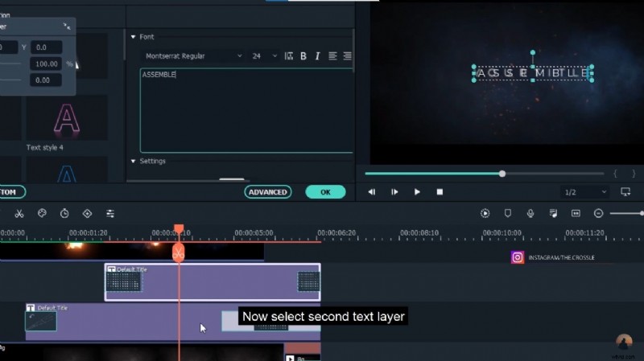The width and height of the screenshot is (644, 361).
Task: Collapse the Settings section
Action: pos(133,161)
